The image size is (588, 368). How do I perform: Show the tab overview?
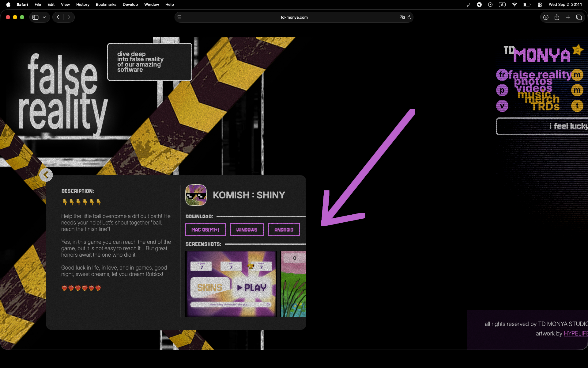579,17
